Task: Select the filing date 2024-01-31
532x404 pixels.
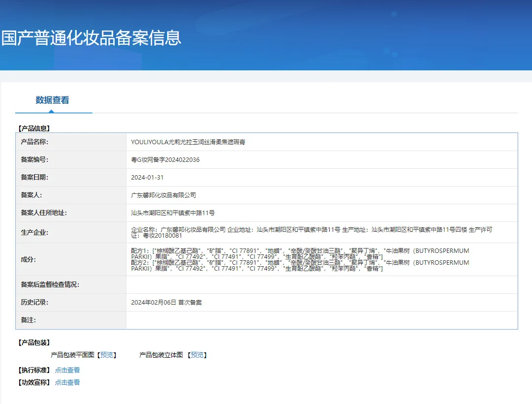Action: click(147, 178)
